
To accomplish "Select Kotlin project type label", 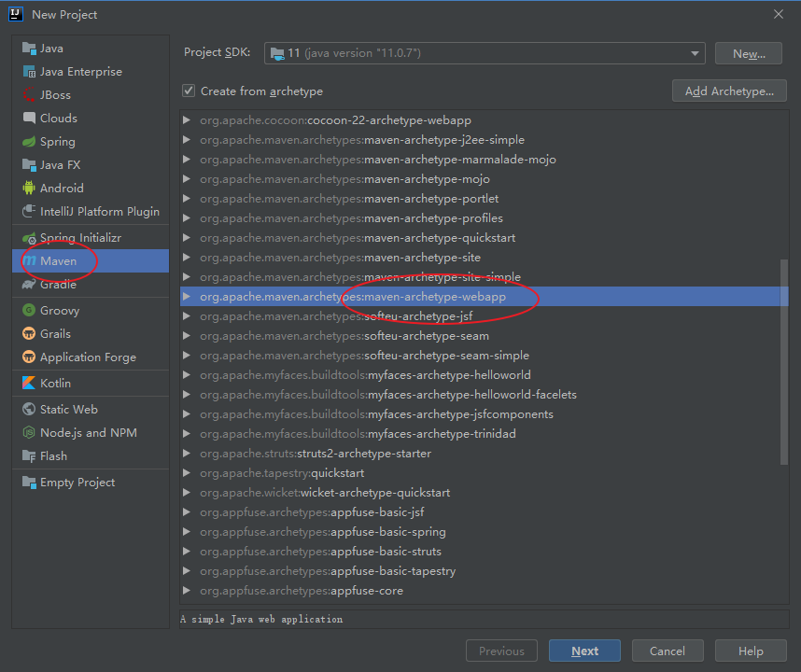I will pos(56,383).
